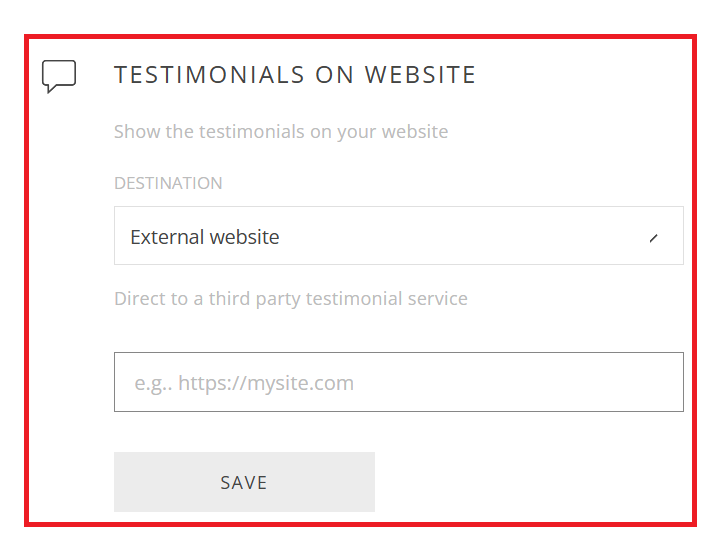Focus the website URL input field
723x553 pixels.
point(399,382)
